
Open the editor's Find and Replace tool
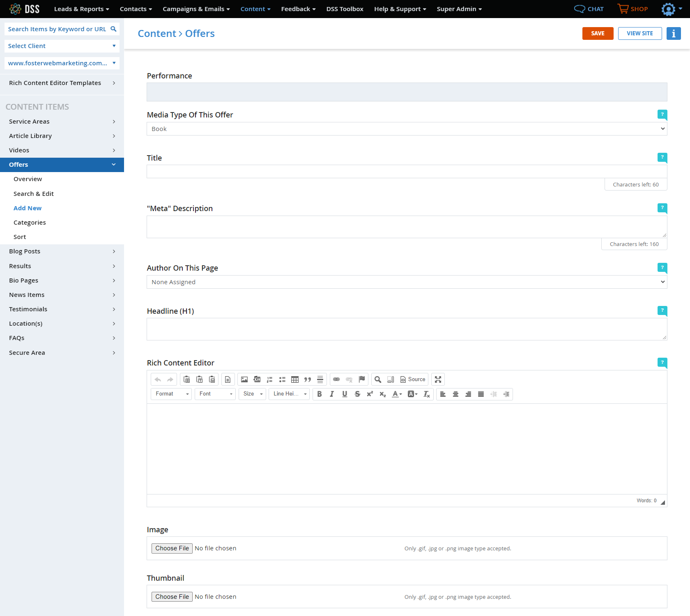pyautogui.click(x=377, y=379)
